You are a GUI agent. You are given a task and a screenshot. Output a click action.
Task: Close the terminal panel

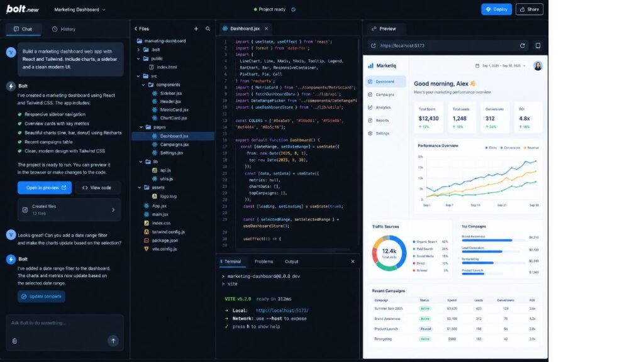click(x=352, y=261)
